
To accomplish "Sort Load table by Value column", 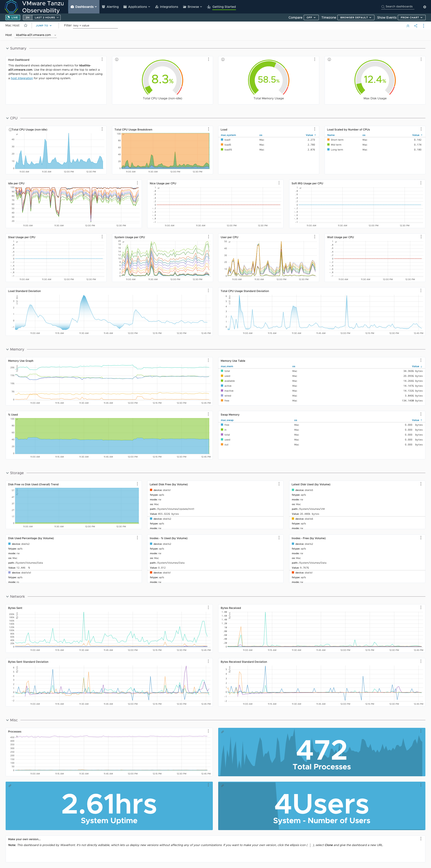I will [x=311, y=135].
